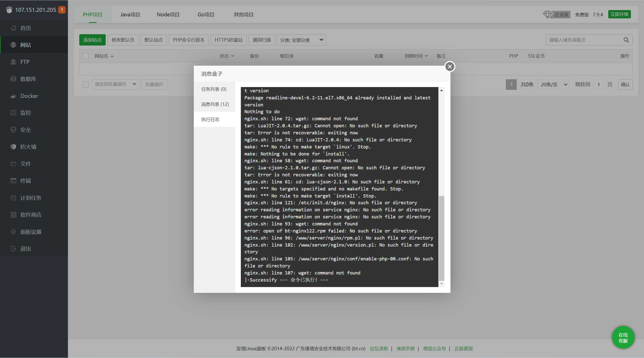
Task: Sort by the 状态 column
Action: (227, 56)
